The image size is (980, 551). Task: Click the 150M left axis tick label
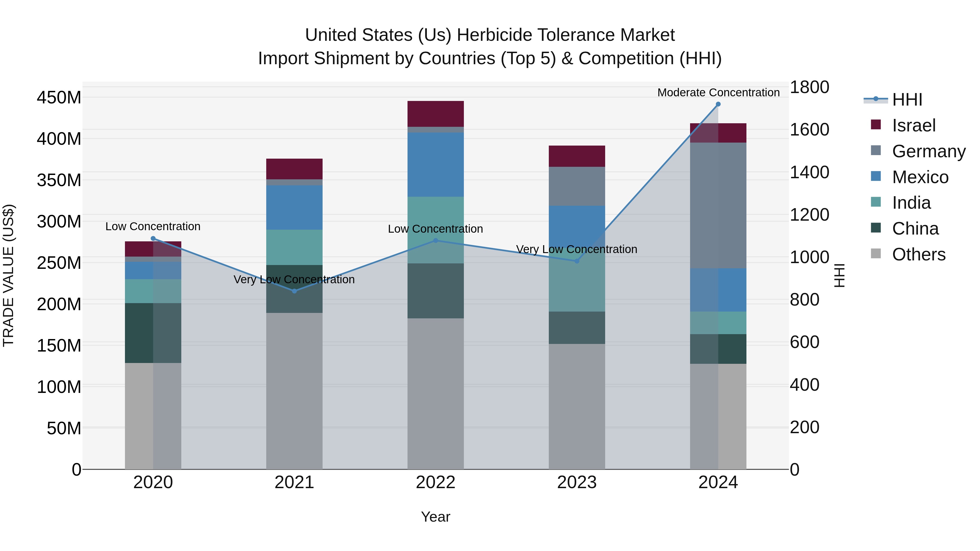click(x=59, y=345)
